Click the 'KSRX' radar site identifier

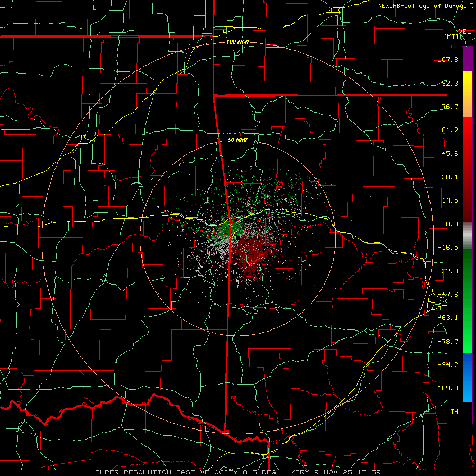(x=300, y=472)
